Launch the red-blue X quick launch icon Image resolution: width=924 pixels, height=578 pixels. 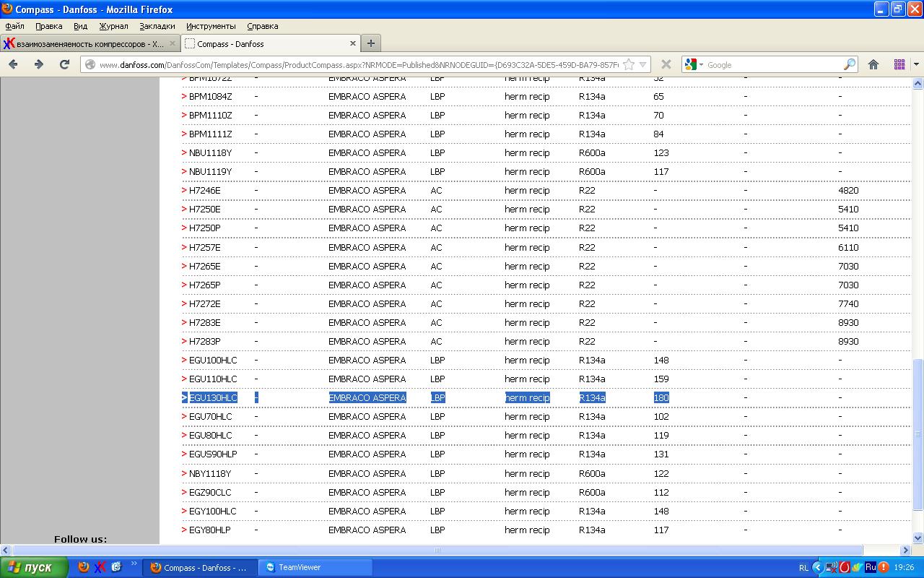pos(100,567)
